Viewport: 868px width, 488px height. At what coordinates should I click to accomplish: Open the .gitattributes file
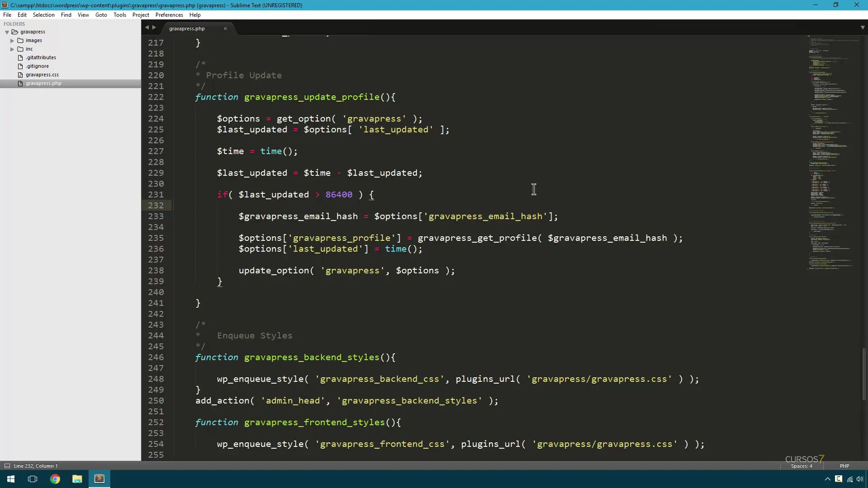click(x=41, y=57)
